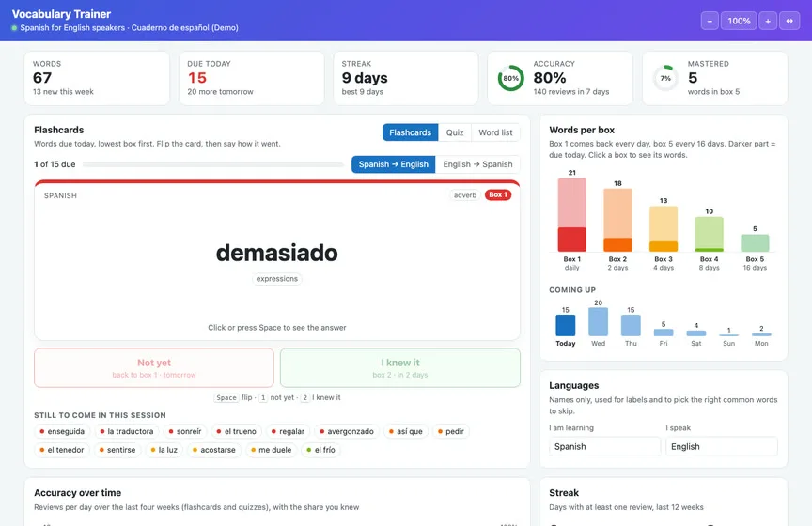The width and height of the screenshot is (812, 526).
Task: Select the sentirse word chip
Action: tap(117, 450)
